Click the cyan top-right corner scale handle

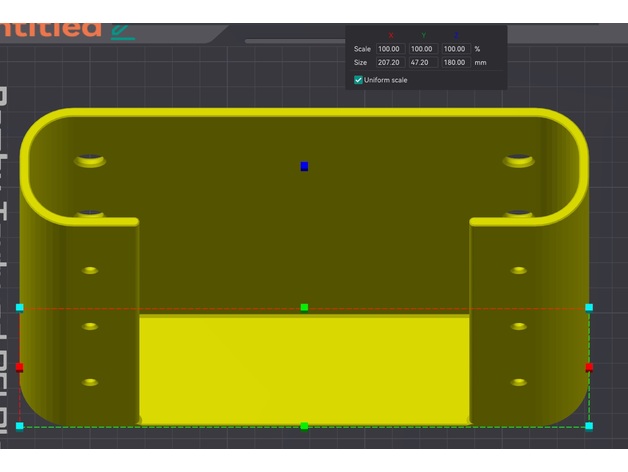[588, 307]
